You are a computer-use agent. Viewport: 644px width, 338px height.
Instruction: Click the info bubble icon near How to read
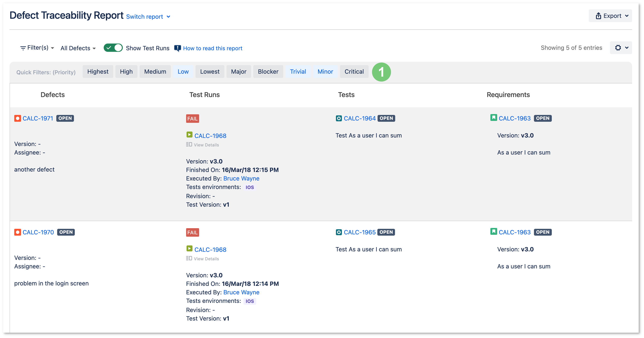[x=177, y=48]
